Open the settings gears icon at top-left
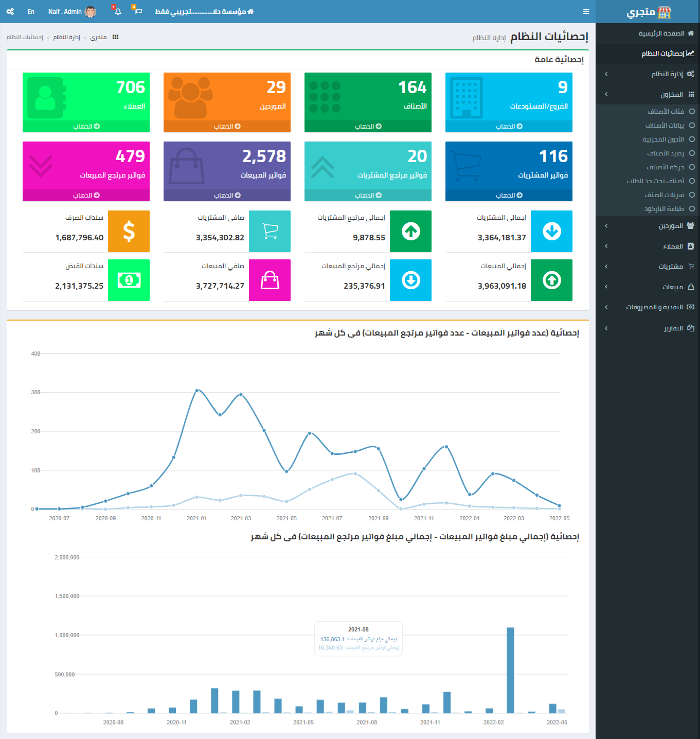 pyautogui.click(x=10, y=11)
